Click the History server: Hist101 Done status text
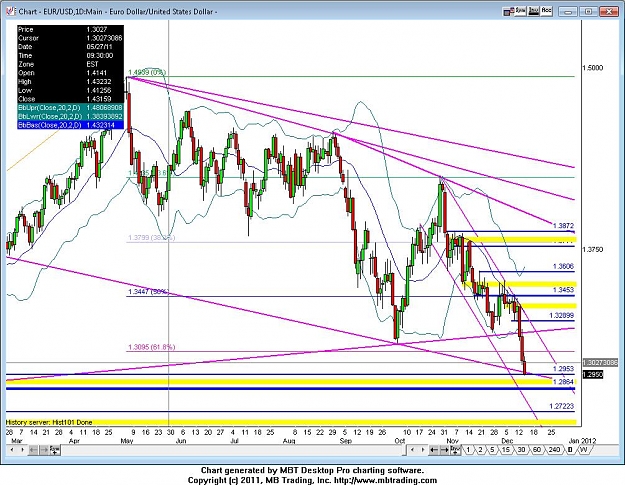This screenshot has height=485, width=625. pos(49,422)
